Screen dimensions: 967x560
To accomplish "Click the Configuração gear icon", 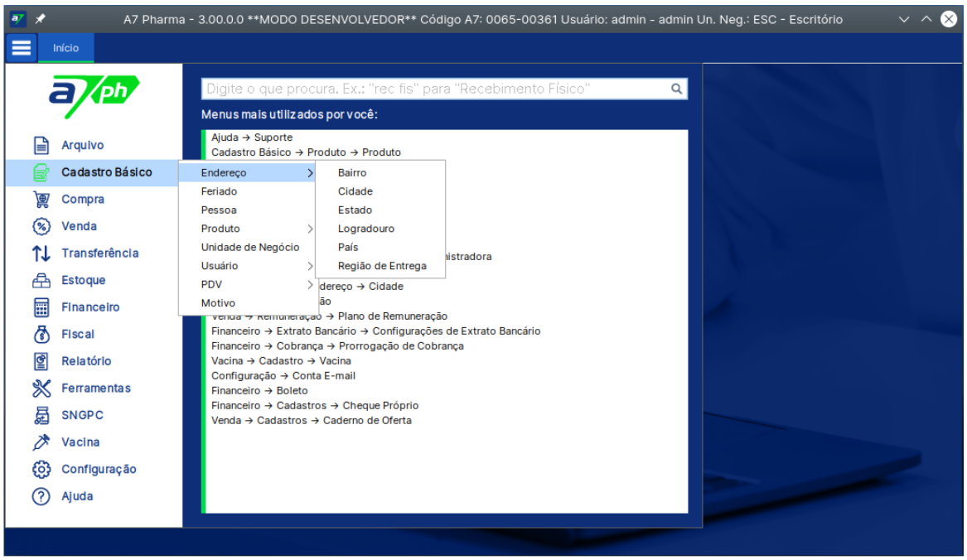I will (41, 470).
